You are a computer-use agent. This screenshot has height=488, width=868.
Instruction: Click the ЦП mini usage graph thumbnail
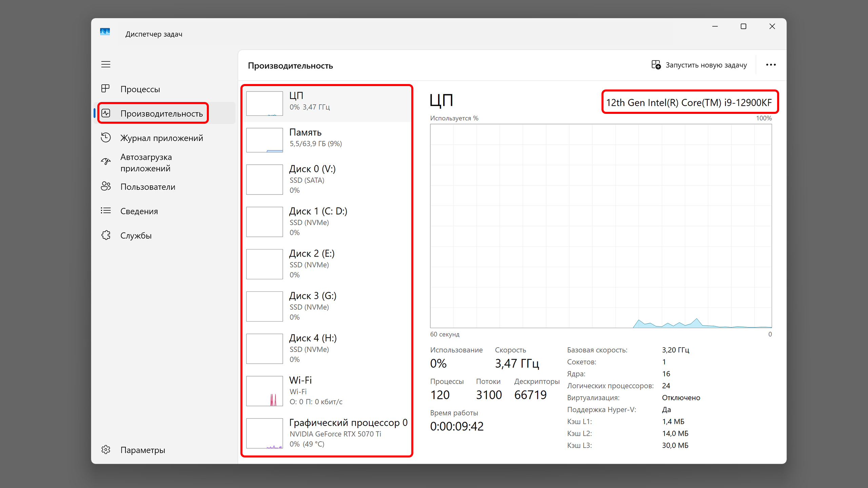(x=264, y=103)
